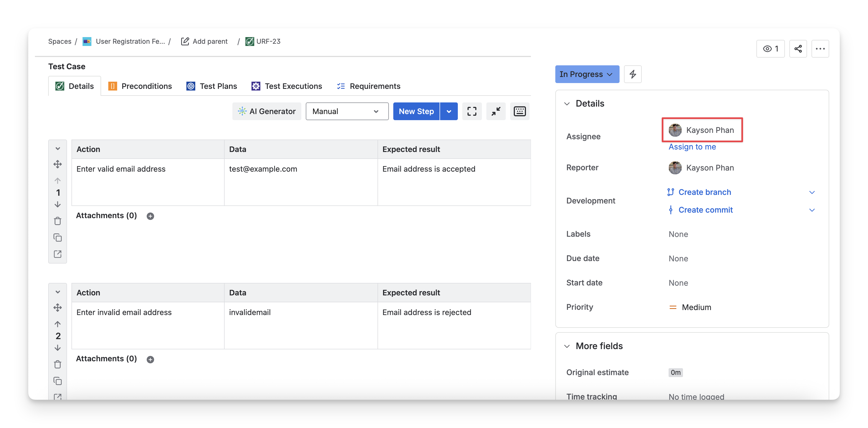Toggle the watch eye button
The width and height of the screenshot is (868, 428).
(770, 49)
